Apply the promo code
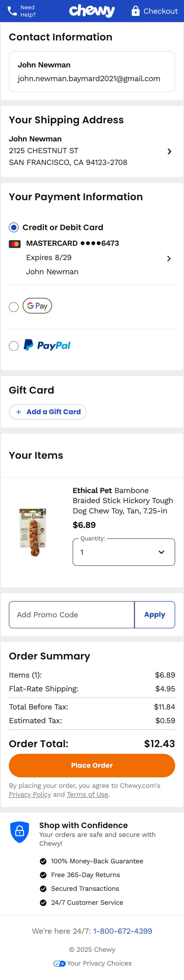 (154, 615)
